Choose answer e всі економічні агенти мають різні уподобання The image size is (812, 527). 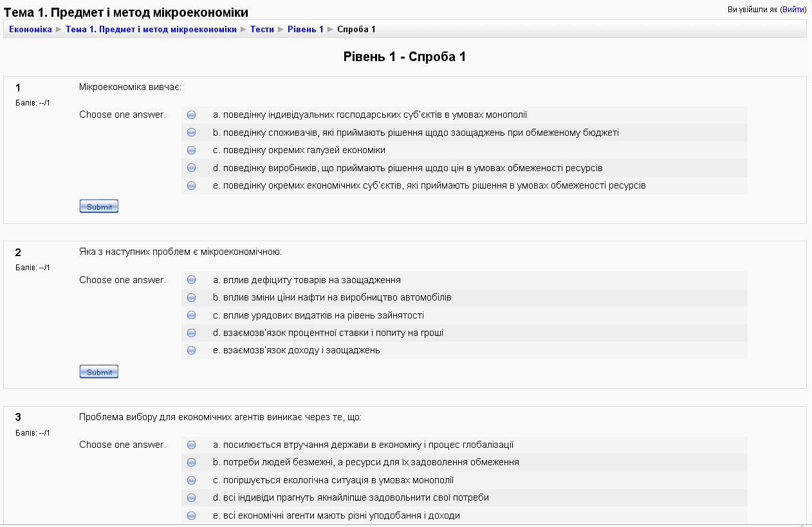(191, 515)
